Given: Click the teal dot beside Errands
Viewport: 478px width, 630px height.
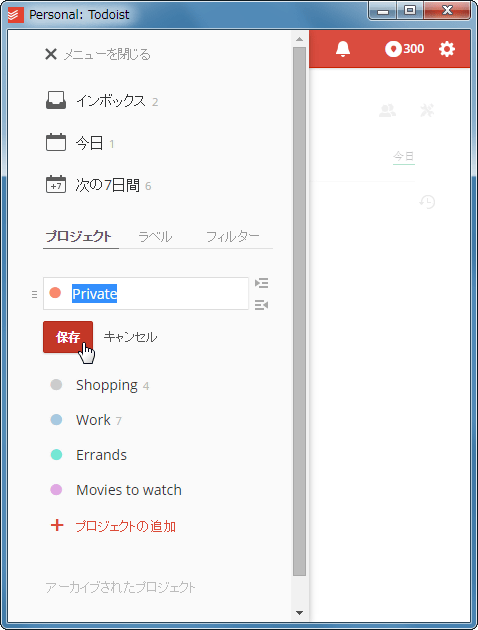Looking at the screenshot, I should (56, 455).
